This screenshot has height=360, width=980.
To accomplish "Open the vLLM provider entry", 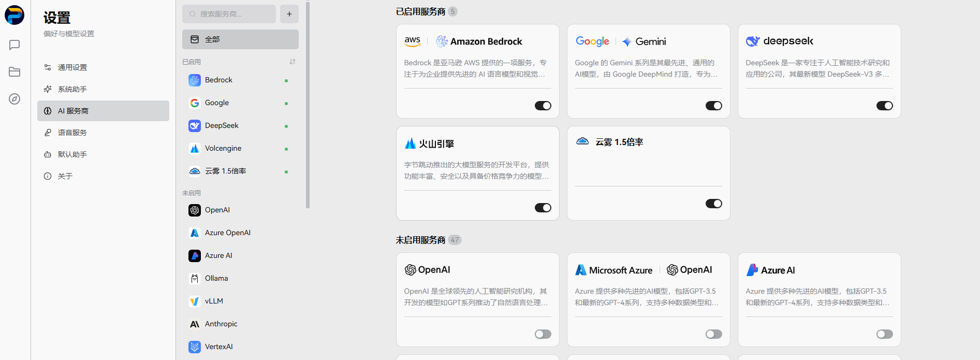I will [213, 301].
